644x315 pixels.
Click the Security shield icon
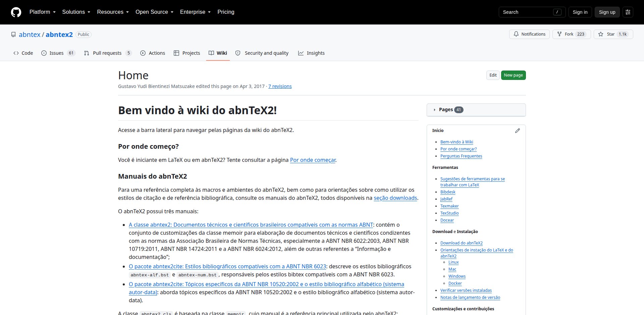coord(238,53)
